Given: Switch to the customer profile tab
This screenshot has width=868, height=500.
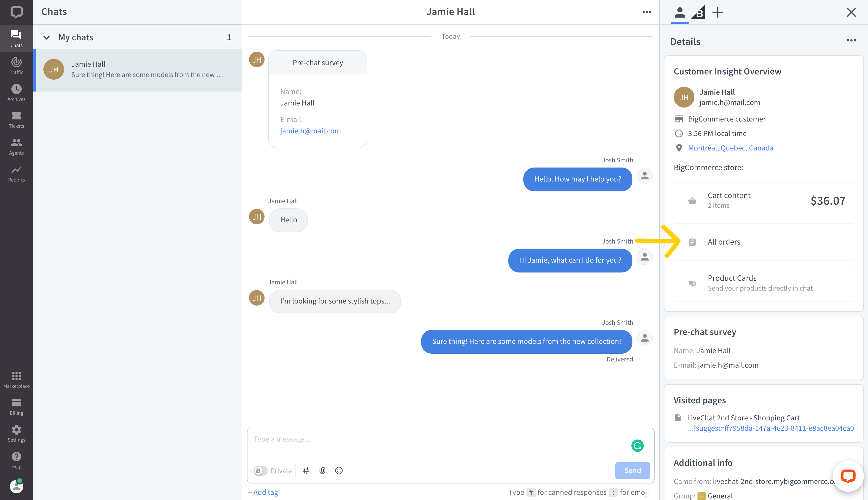Looking at the screenshot, I should [680, 12].
